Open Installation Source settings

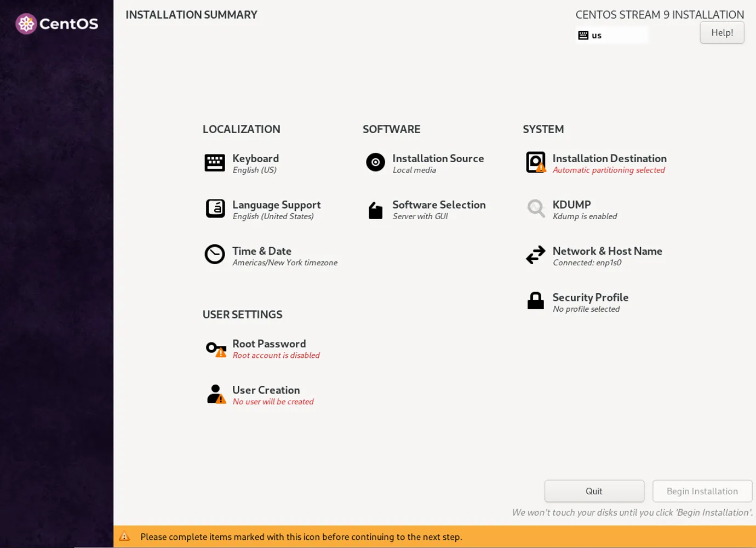point(438,158)
